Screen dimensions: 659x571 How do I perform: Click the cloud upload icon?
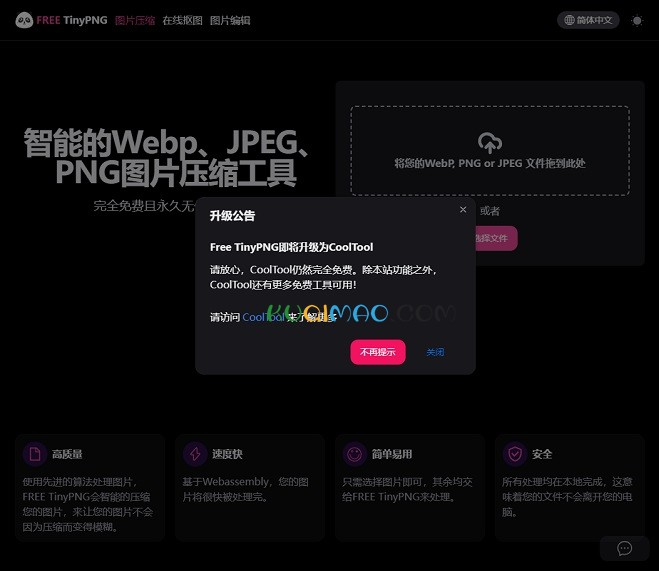(x=490, y=143)
